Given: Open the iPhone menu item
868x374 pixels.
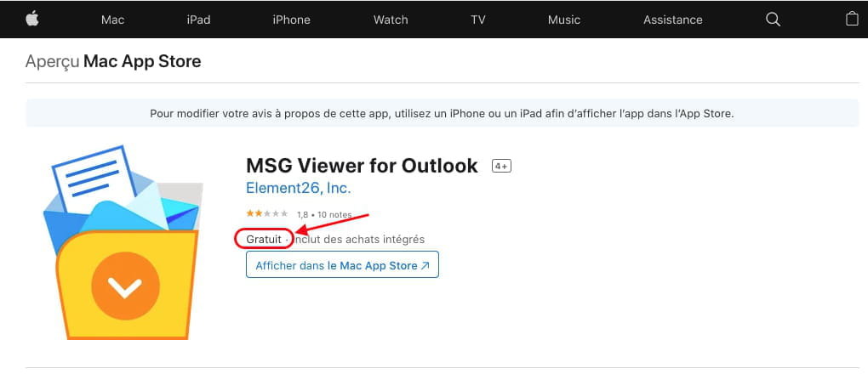Looking at the screenshot, I should pyautogui.click(x=291, y=20).
